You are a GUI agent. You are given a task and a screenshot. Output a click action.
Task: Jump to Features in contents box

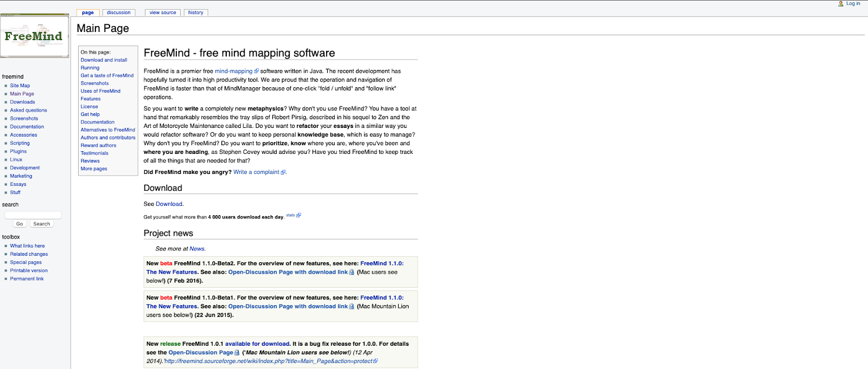tap(91, 99)
